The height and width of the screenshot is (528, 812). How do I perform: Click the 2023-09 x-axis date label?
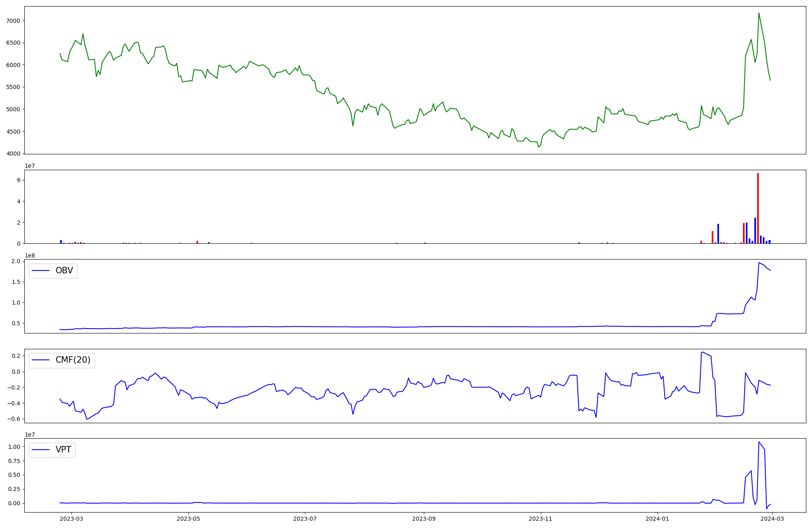pyautogui.click(x=424, y=519)
